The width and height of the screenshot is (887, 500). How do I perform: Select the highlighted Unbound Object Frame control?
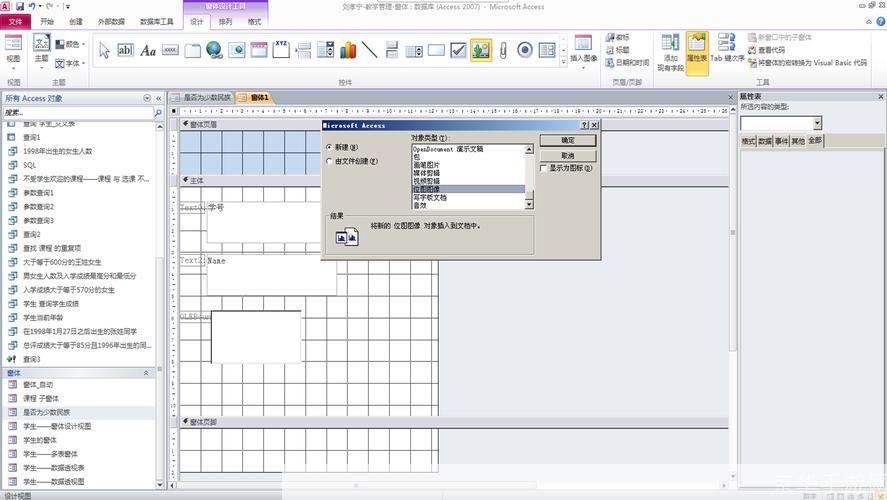click(x=481, y=50)
